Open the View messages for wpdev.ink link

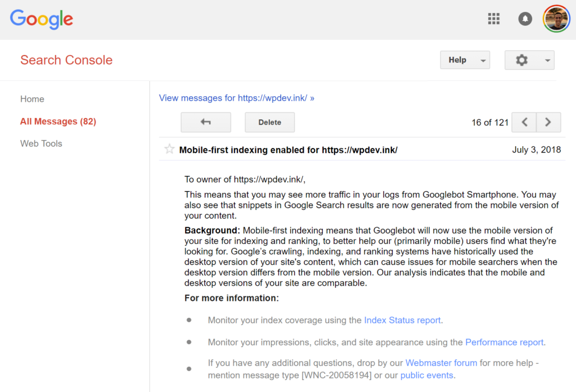[236, 98]
